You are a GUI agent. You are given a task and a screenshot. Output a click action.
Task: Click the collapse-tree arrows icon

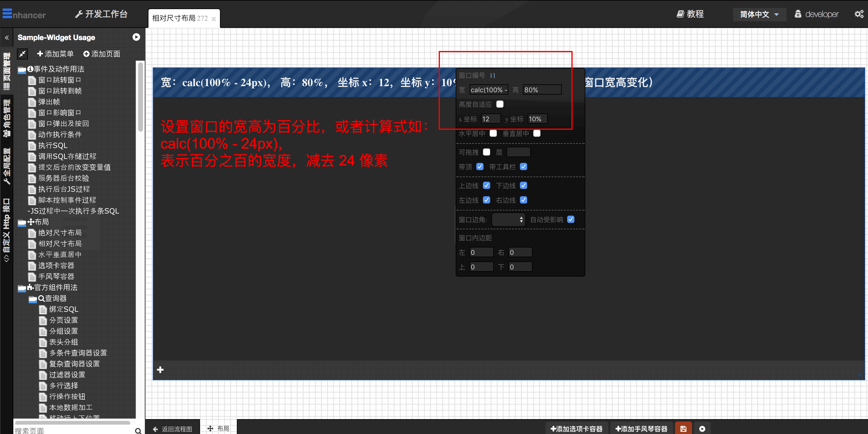(23, 54)
